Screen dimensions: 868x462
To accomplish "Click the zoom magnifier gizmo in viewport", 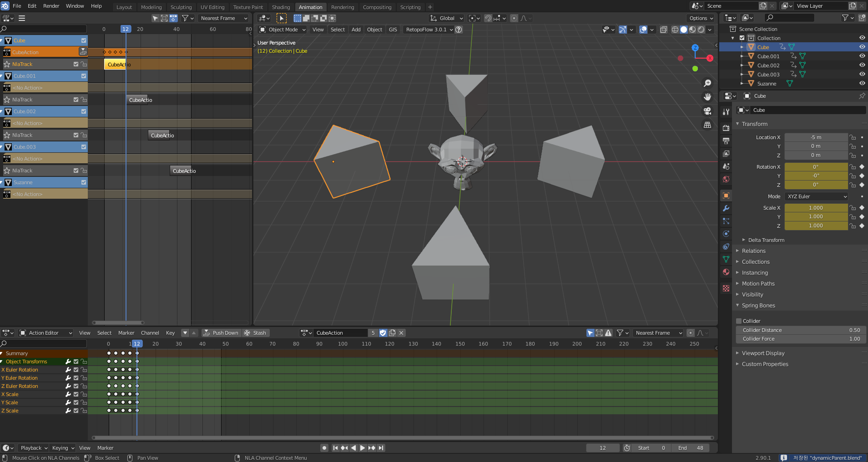I will click(x=707, y=83).
